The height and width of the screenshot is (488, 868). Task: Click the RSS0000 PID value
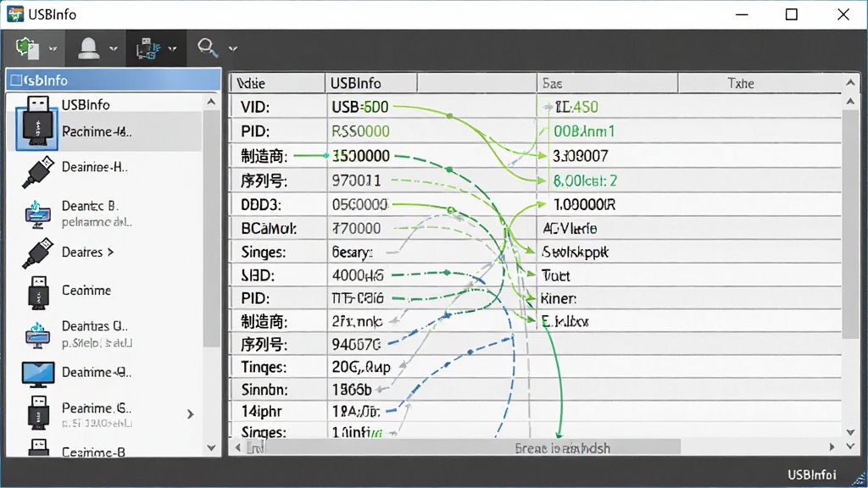pos(360,131)
